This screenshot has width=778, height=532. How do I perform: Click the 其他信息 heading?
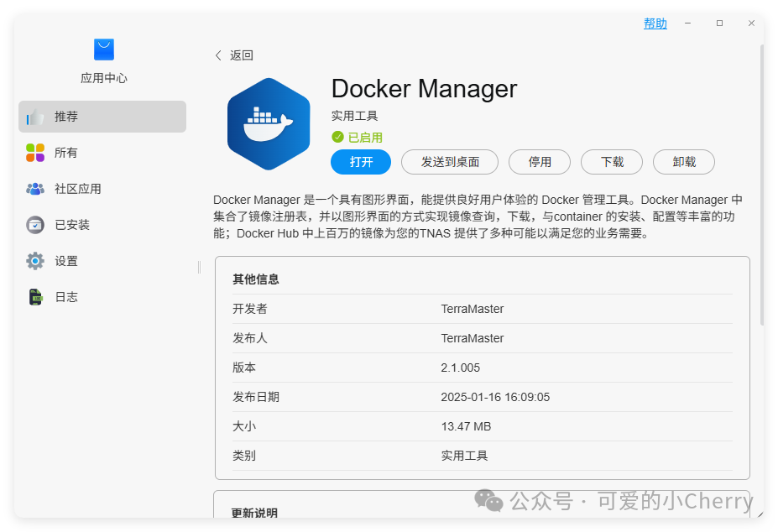coord(256,279)
